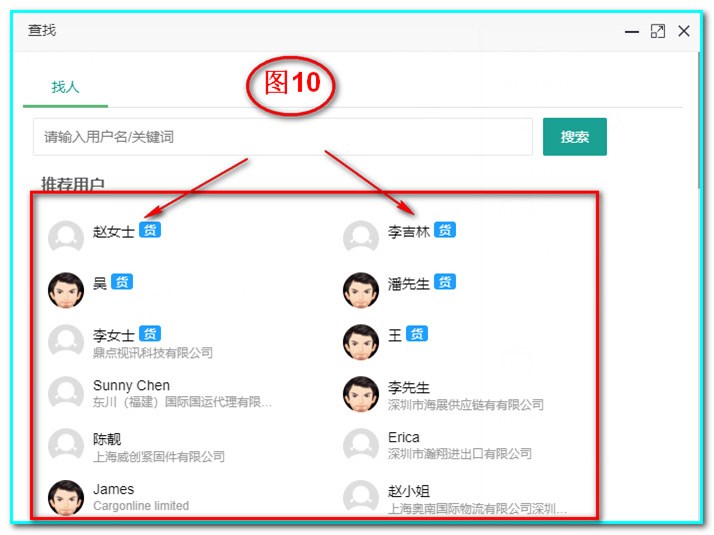Switch to the 找人 tab
714x535 pixels.
[65, 87]
